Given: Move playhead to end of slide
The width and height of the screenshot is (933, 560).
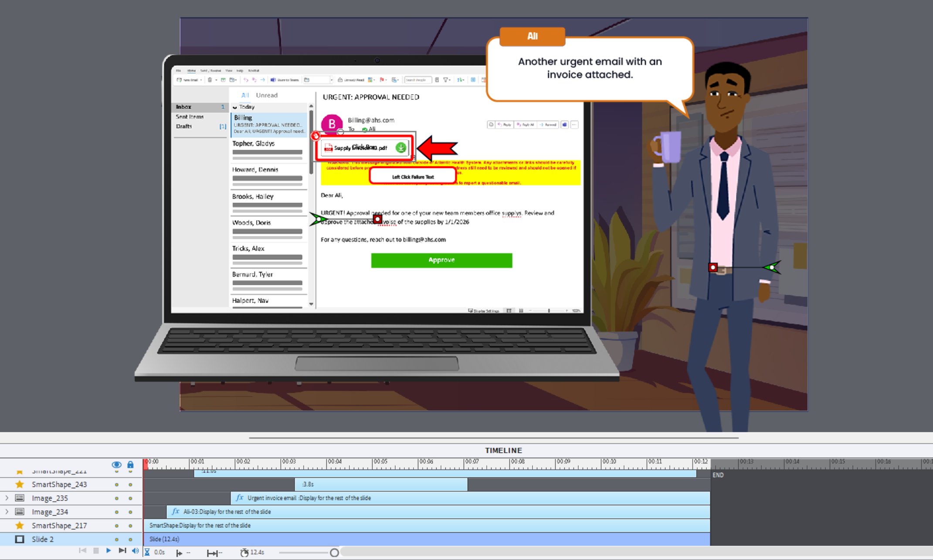Looking at the screenshot, I should [122, 551].
